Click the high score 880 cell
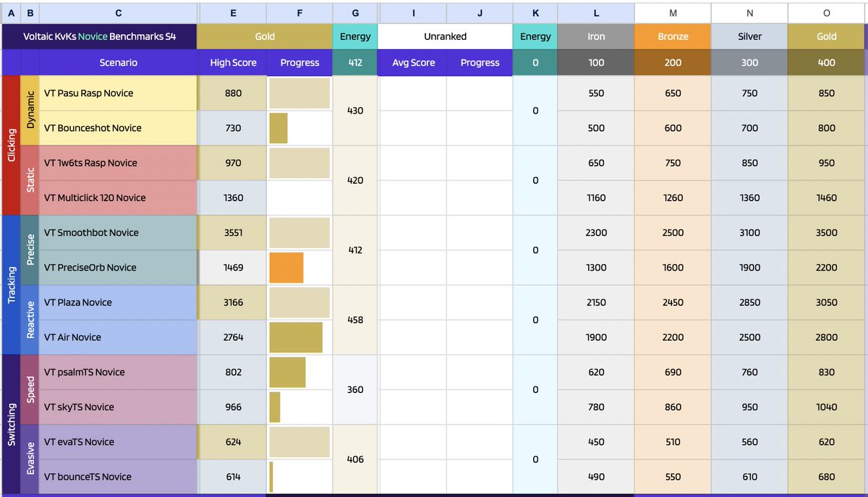 point(233,93)
